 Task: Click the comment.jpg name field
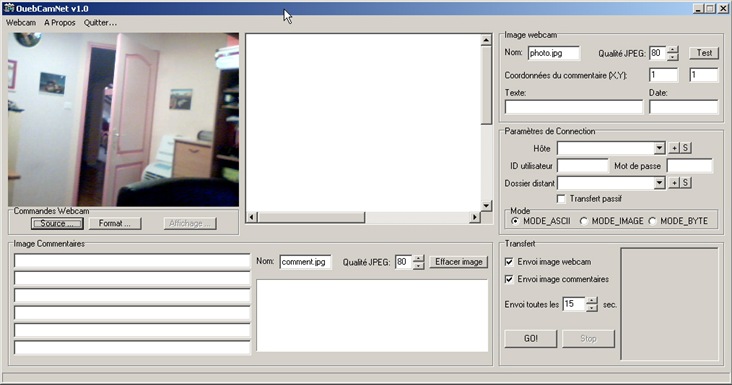(x=305, y=262)
